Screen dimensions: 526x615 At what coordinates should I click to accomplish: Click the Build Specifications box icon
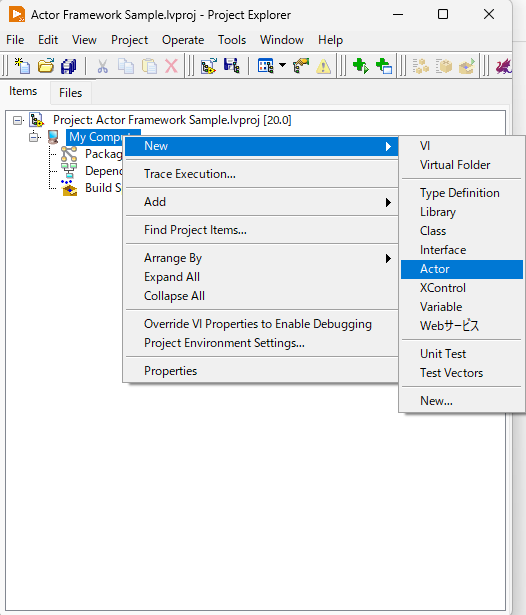[x=69, y=188]
